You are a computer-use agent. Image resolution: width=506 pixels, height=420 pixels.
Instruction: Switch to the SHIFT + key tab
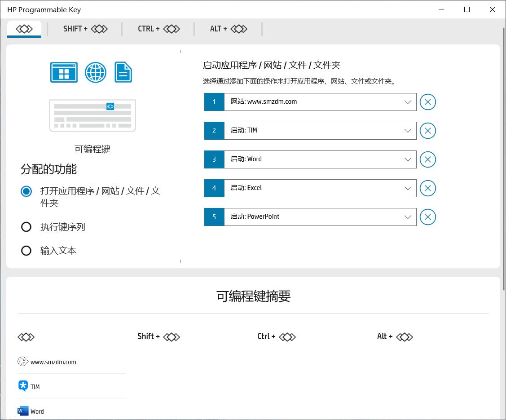(85, 29)
